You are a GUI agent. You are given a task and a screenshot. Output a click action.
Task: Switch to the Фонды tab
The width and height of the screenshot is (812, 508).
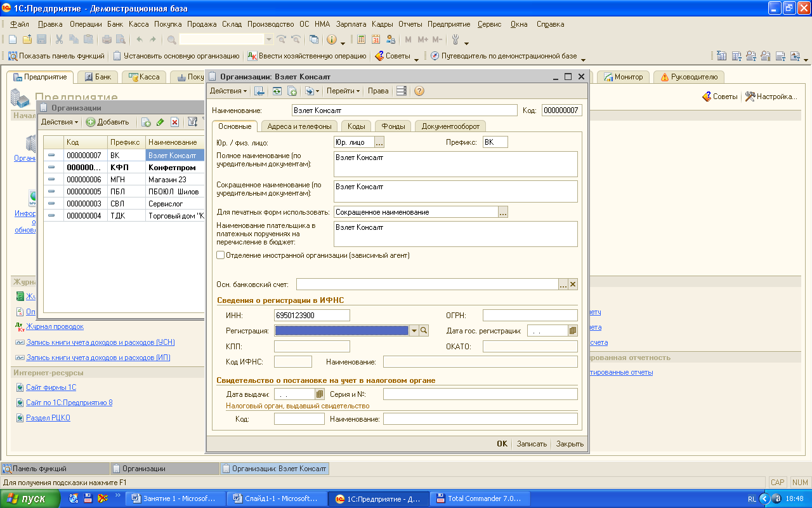point(393,126)
